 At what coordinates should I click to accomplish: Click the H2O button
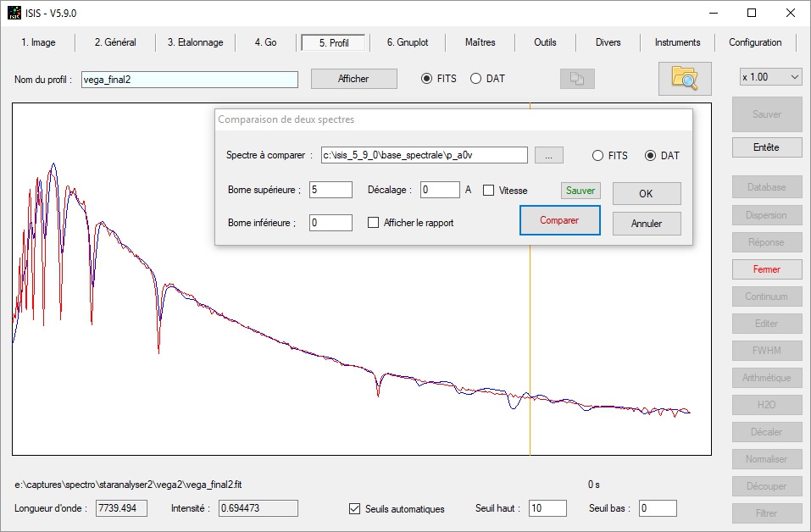(x=767, y=405)
